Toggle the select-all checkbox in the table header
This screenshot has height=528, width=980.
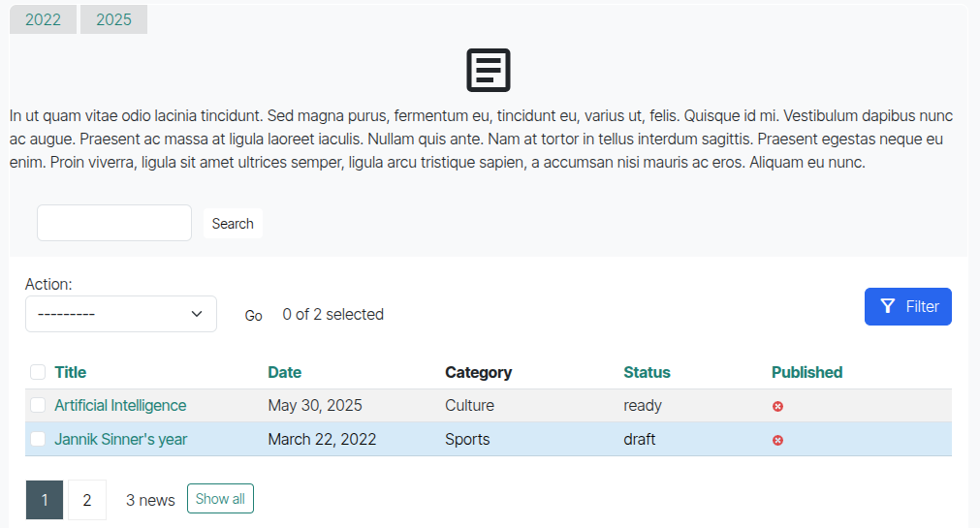38,372
